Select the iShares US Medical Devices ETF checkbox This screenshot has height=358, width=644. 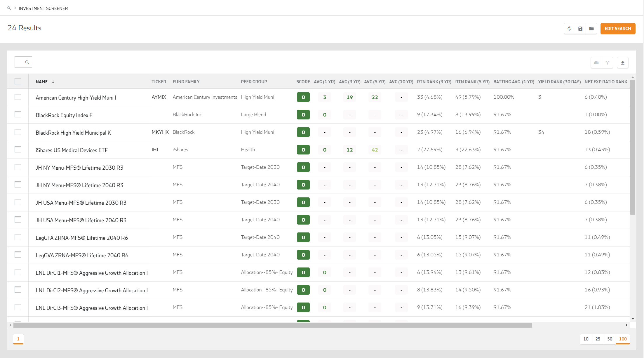point(18,150)
